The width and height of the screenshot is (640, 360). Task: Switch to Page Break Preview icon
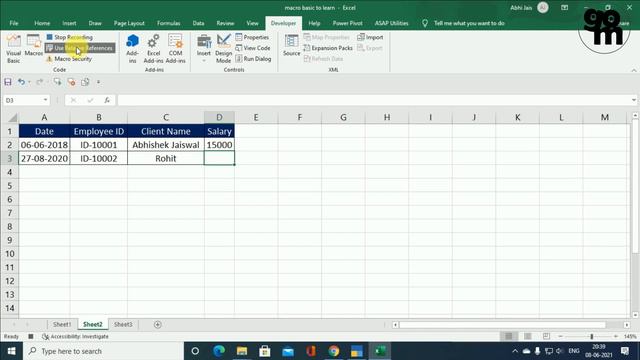546,336
